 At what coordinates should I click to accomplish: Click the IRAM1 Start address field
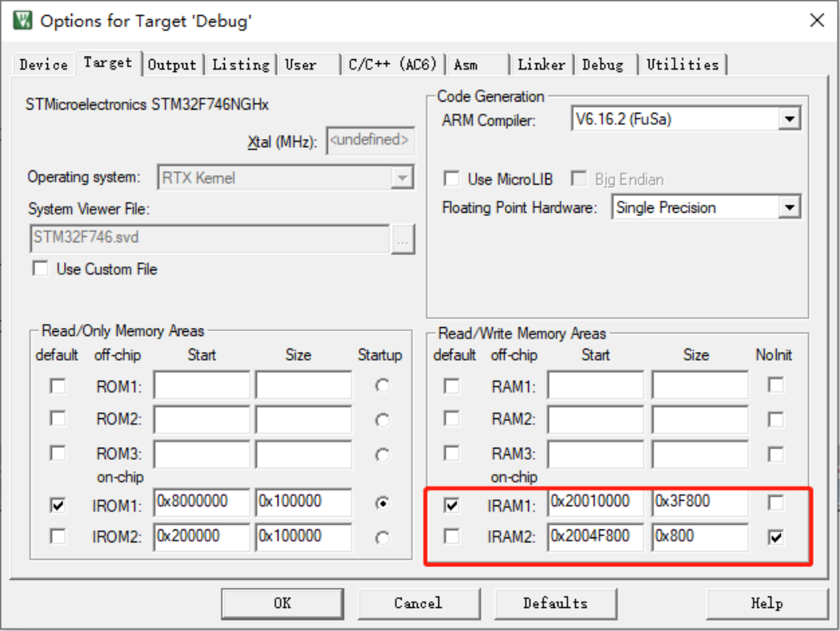pos(596,502)
